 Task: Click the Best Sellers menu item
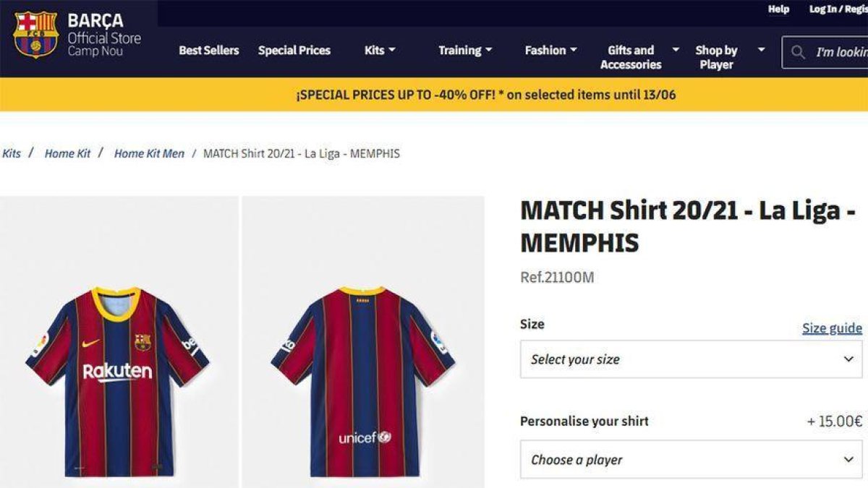209,51
